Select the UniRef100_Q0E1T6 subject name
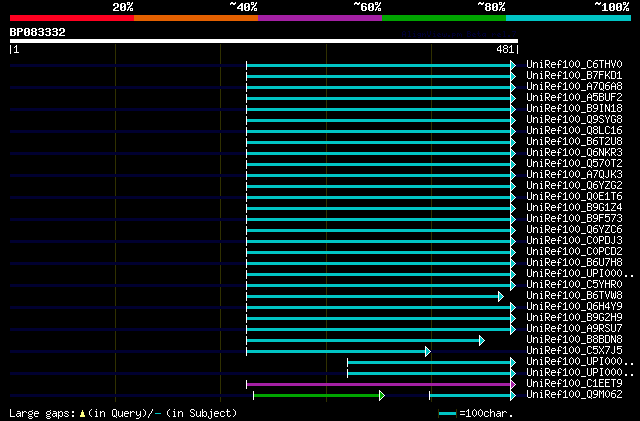The width and height of the screenshot is (640, 421). click(x=574, y=197)
